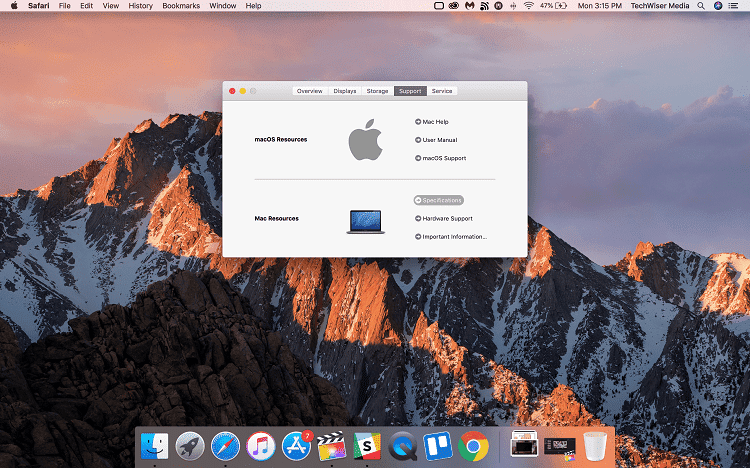Launch QuickTime Player from dock
Viewport: 750px width, 468px height.
403,446
